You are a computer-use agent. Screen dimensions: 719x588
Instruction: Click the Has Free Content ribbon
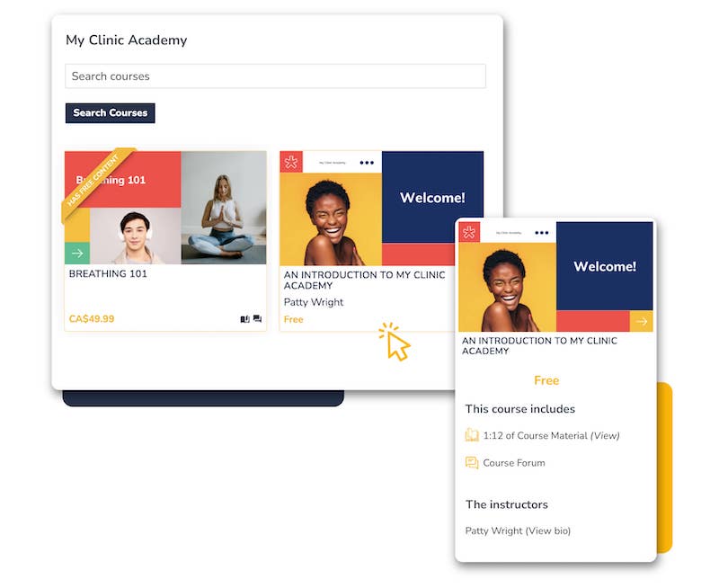(94, 184)
